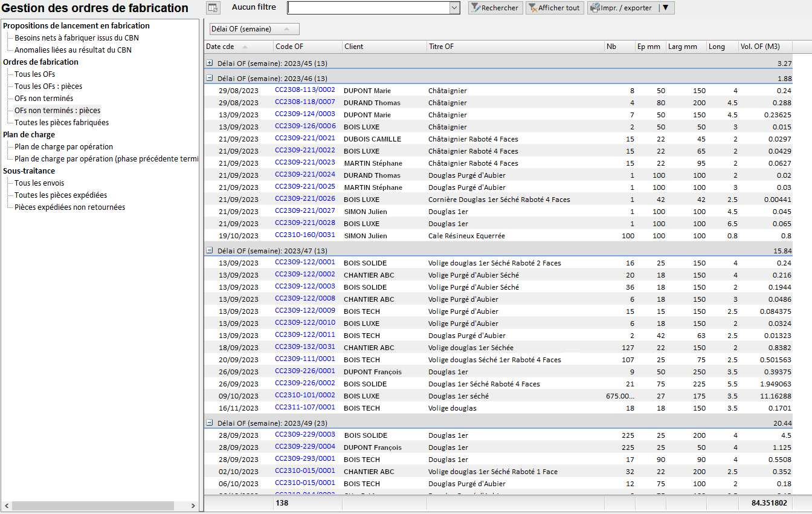Viewport: 812px width, 514px height.
Task: Click the minus icon before Délai OF 2023/49
Action: point(210,423)
